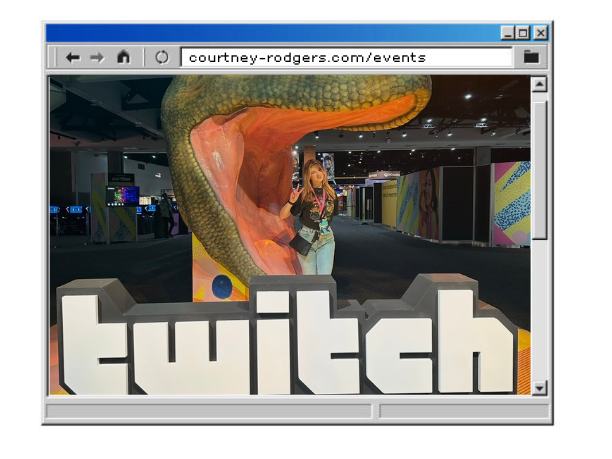Go back with the left arrow icon
This screenshot has height=459, width=612.
(73, 57)
